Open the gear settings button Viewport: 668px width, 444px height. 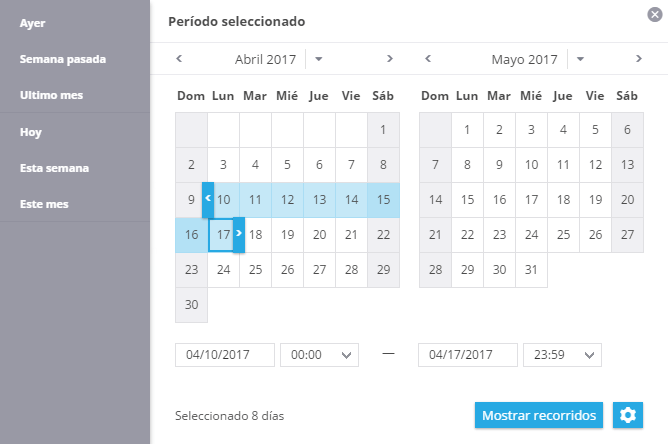628,415
